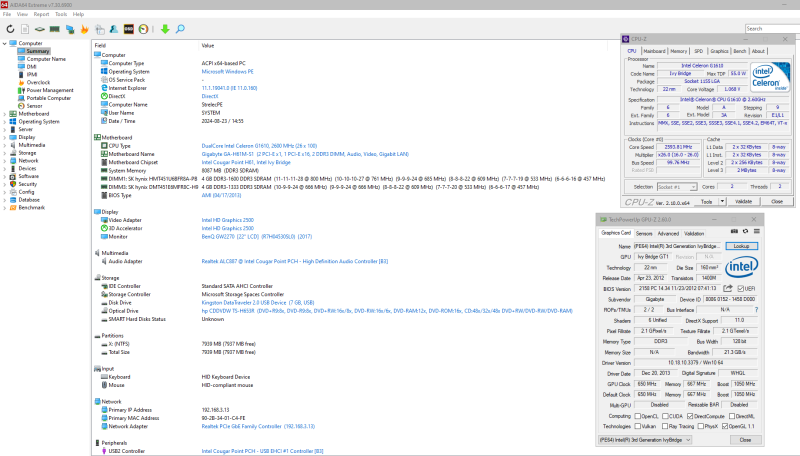This screenshot has height=456, width=800.
Task: Open the Tools menu in AIDA64
Action: point(61,14)
